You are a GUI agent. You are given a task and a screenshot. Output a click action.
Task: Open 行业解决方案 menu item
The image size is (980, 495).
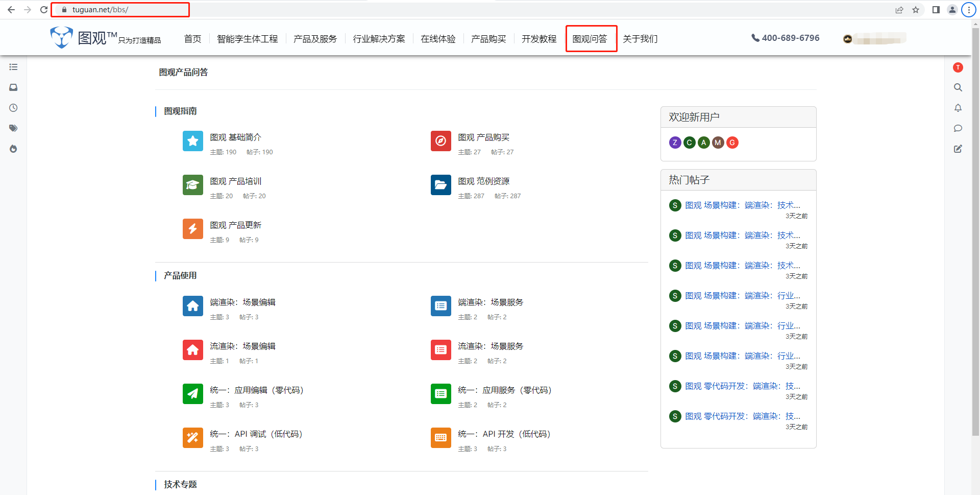[x=379, y=39]
